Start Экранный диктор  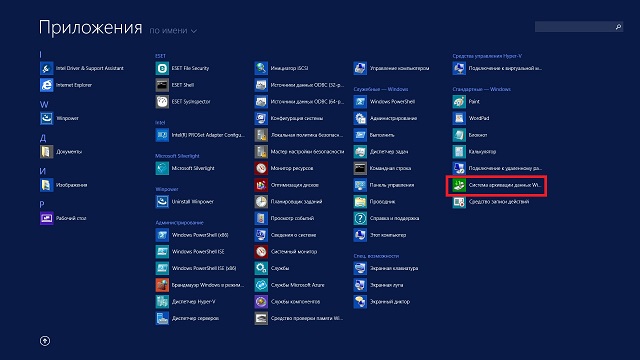click(382, 302)
